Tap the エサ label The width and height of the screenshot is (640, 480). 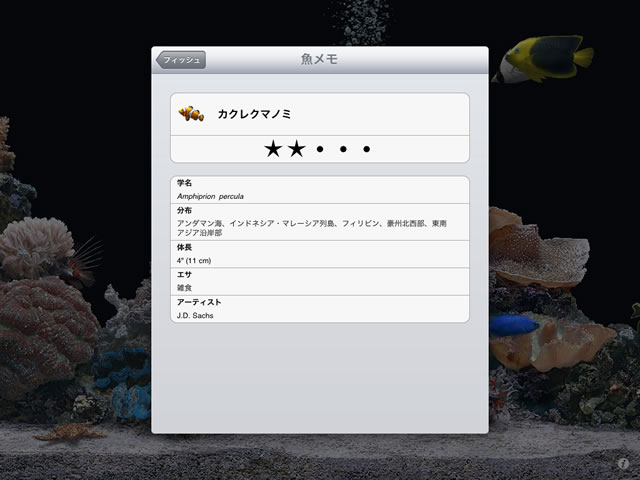184,275
